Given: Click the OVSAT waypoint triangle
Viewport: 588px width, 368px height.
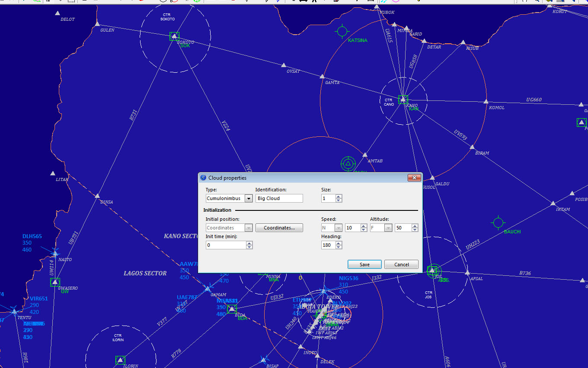Looking at the screenshot, I should (284, 65).
